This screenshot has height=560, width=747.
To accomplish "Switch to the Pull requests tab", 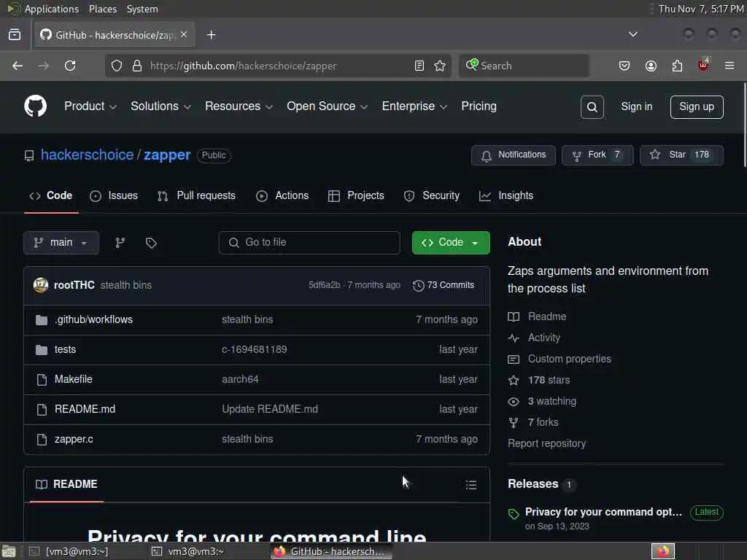I will (196, 195).
